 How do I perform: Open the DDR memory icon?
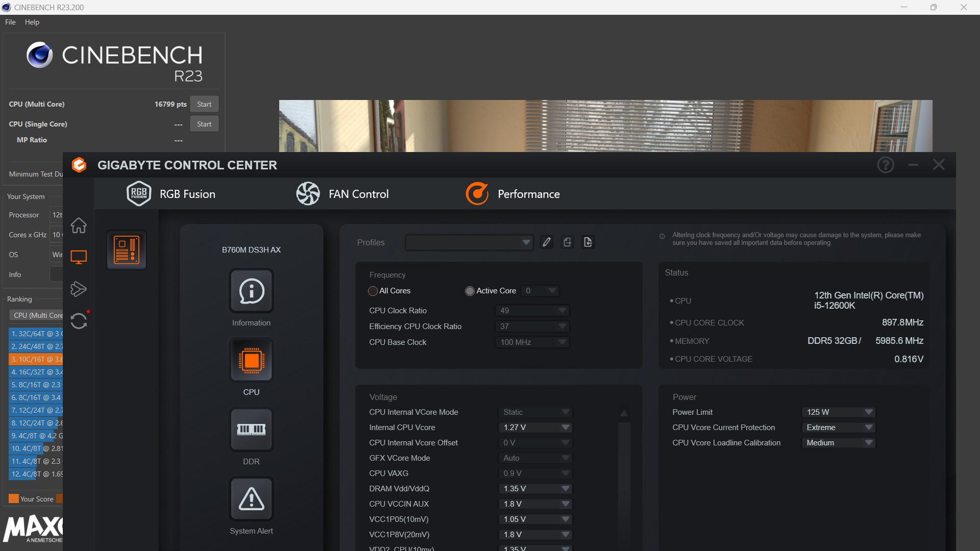[252, 430]
